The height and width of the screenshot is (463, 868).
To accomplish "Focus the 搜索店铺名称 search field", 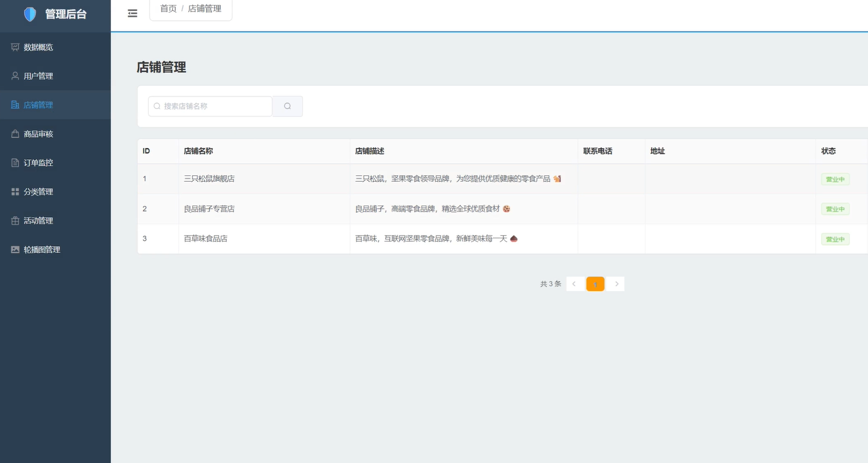I will (210, 106).
